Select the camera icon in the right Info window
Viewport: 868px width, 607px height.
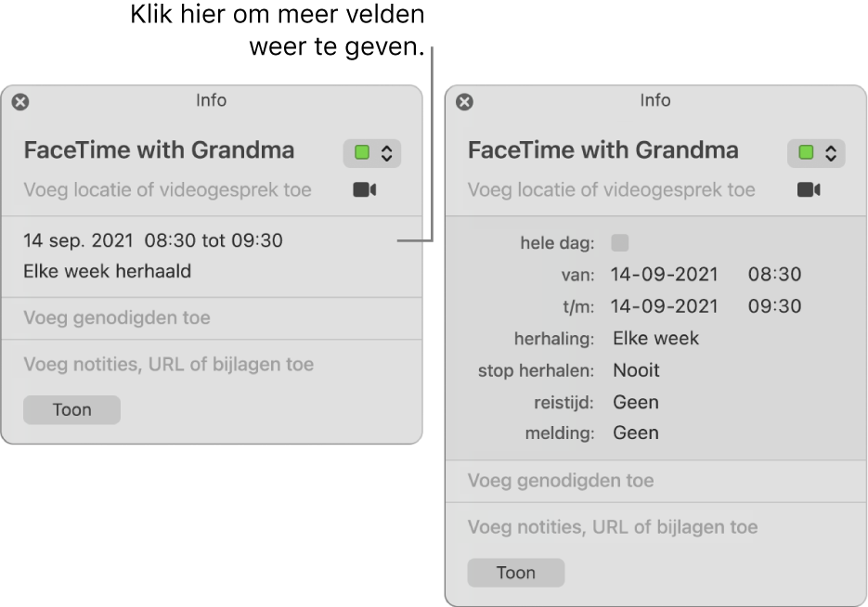coord(810,190)
